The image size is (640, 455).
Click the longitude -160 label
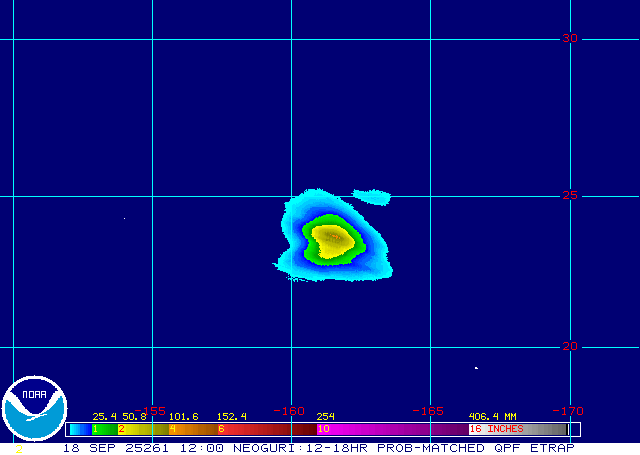pos(289,410)
